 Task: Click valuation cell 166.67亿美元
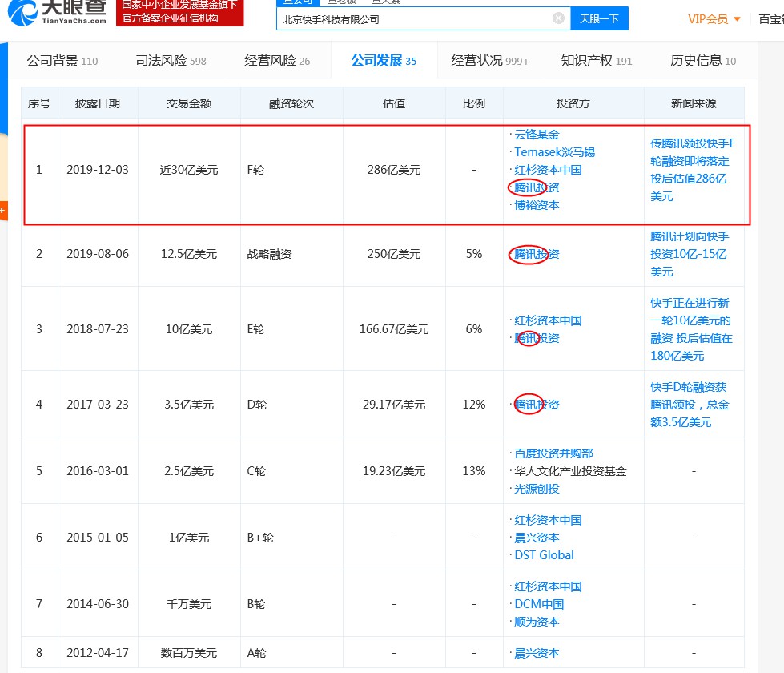point(394,329)
